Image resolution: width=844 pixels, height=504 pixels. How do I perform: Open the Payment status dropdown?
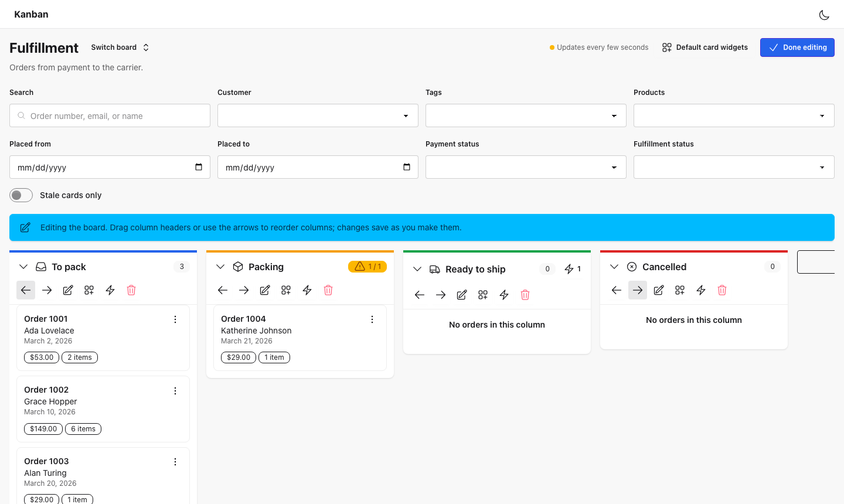[526, 167]
